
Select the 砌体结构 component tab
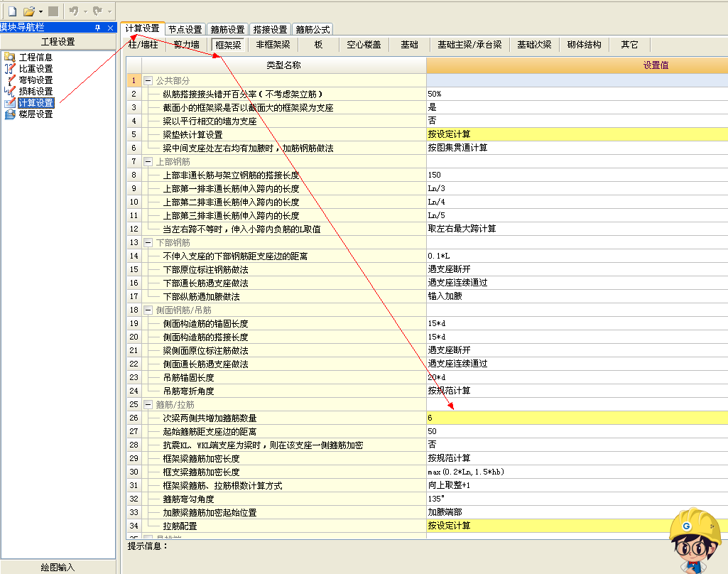pyautogui.click(x=584, y=45)
